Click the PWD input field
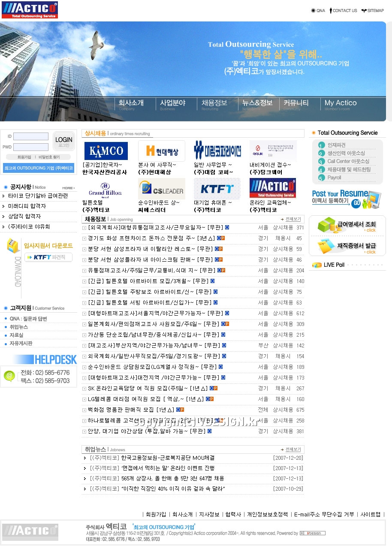 point(31,147)
